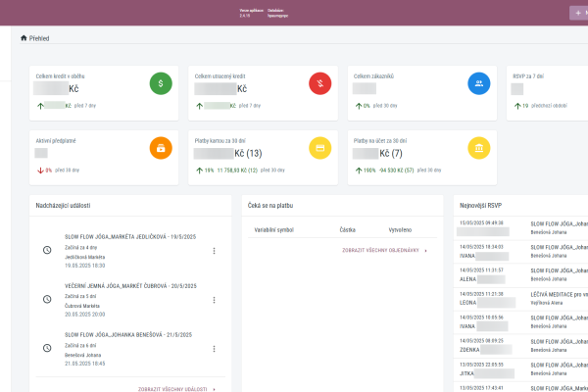Click clock icon of Večerní jemná jóga event

coord(47,299)
